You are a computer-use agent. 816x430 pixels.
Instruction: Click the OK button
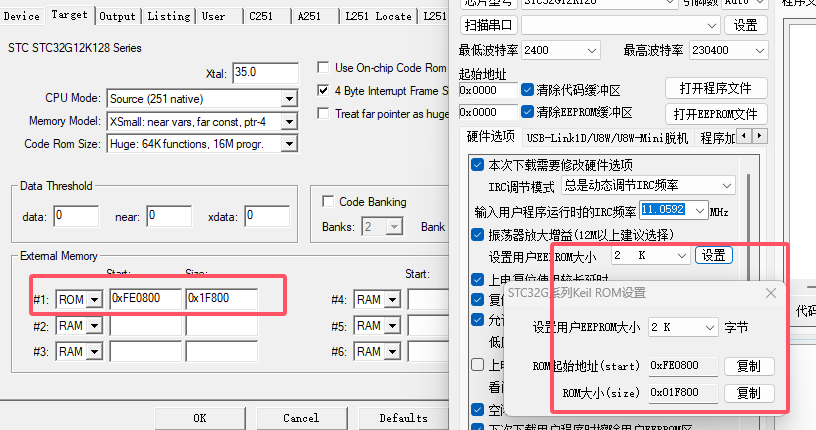pyautogui.click(x=200, y=419)
